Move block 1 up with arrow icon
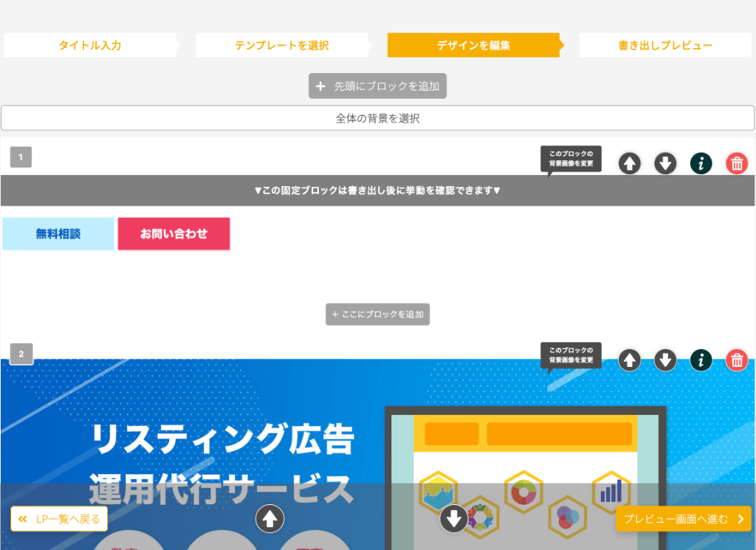Viewport: 756px width, 550px height. pos(629,163)
